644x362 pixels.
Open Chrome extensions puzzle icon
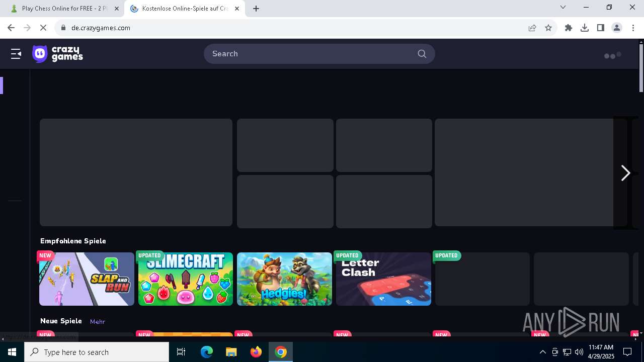point(569,28)
